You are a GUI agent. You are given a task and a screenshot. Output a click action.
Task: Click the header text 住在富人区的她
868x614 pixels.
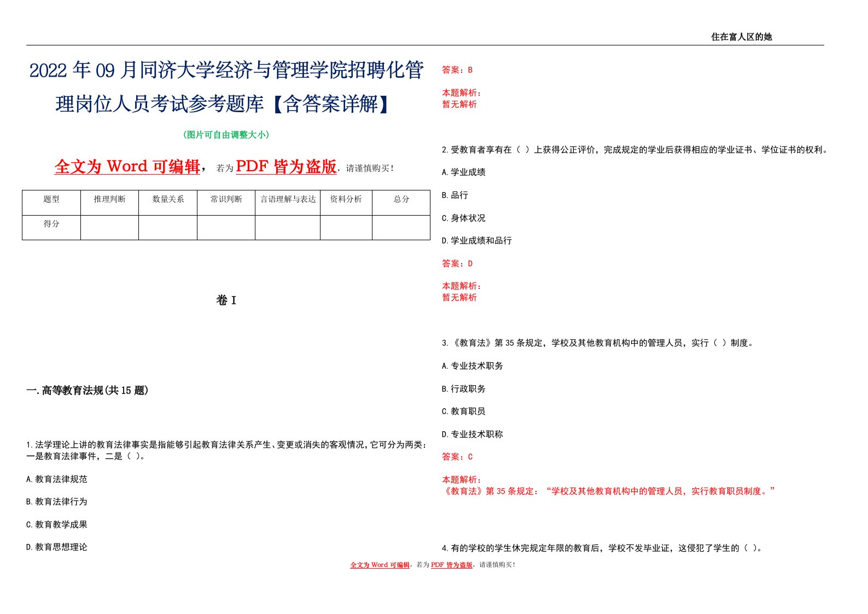click(x=741, y=37)
